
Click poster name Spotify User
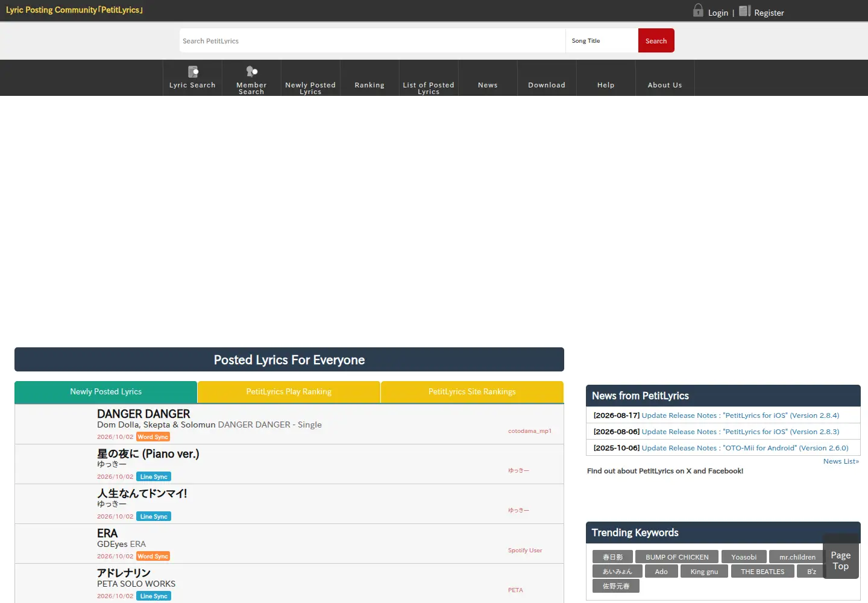click(x=525, y=551)
